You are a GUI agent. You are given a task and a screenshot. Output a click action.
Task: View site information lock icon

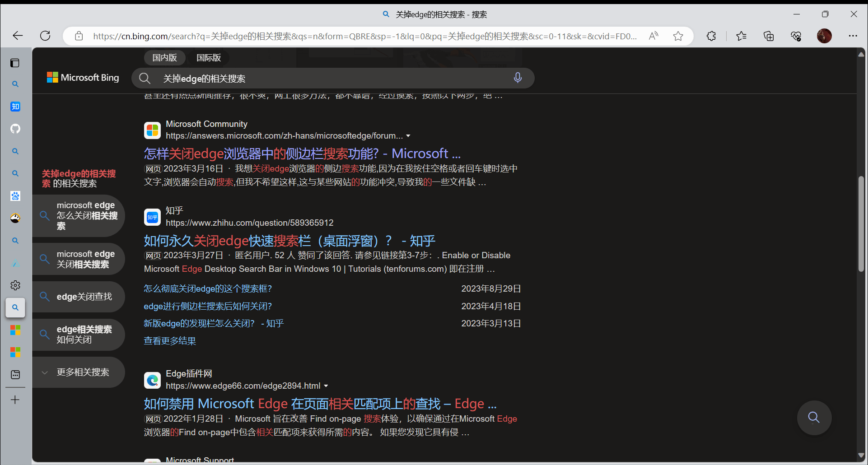click(79, 36)
